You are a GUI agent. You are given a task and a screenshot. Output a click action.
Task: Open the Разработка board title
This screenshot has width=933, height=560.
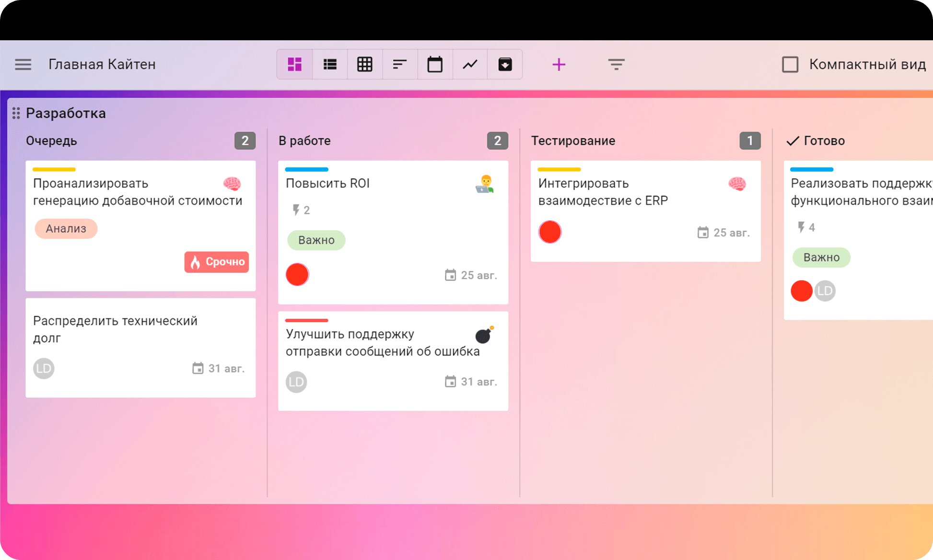[66, 113]
